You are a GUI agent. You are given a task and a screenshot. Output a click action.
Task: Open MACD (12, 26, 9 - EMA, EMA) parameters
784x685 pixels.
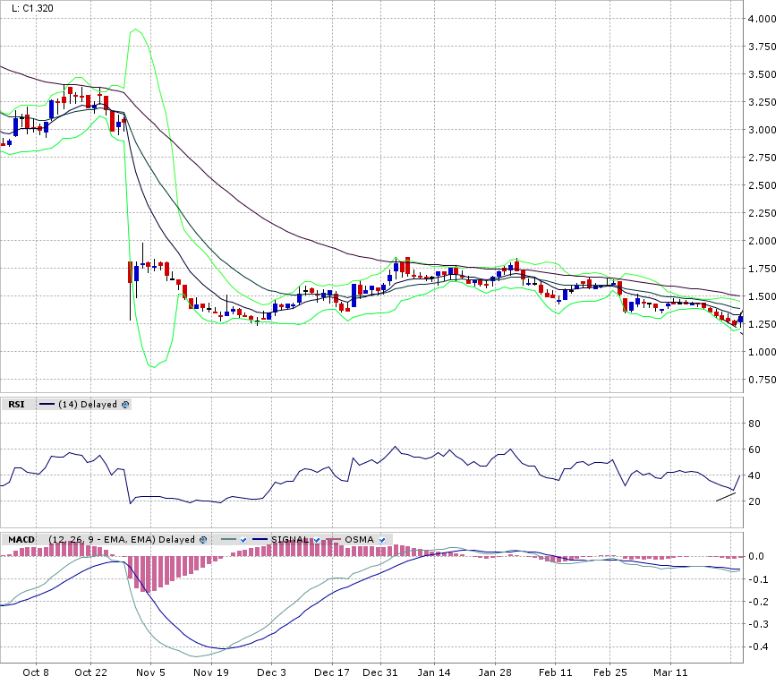pyautogui.click(x=122, y=540)
